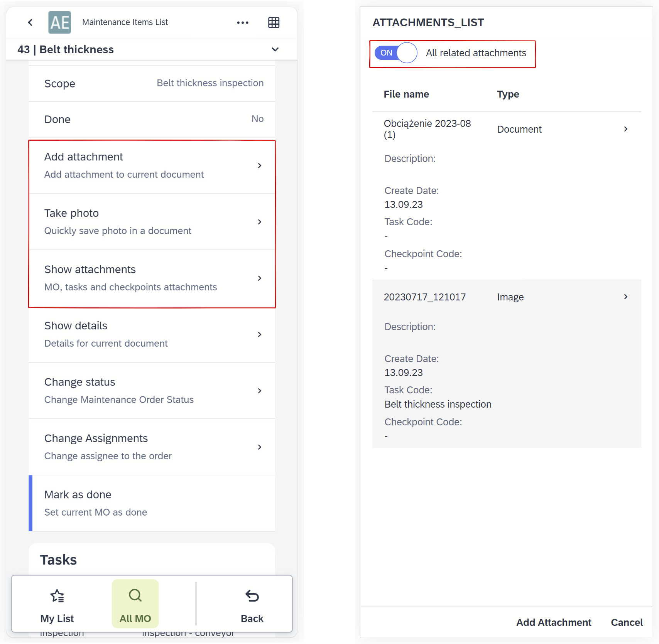This screenshot has height=644, width=659.
Task: Click Cancel in attachments dialog
Action: [x=626, y=622]
